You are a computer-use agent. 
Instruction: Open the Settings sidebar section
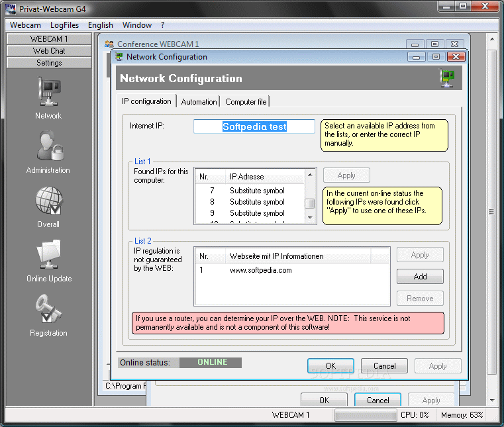coord(49,63)
